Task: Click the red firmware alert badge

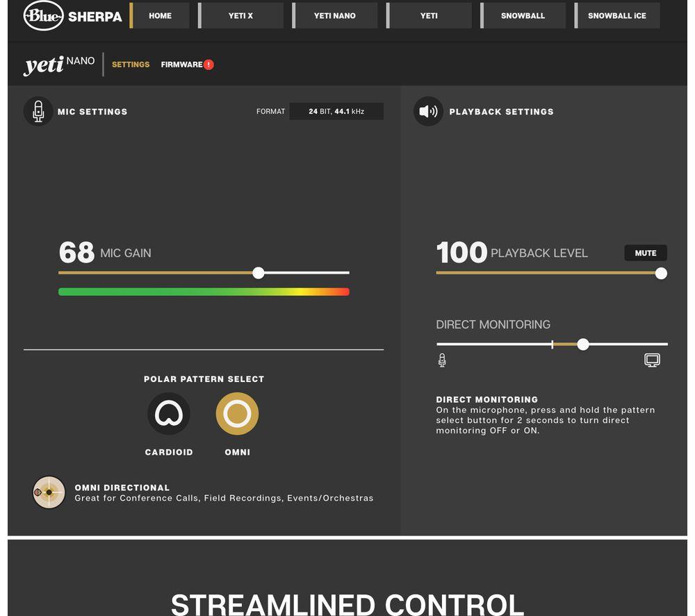Action: pos(208,65)
